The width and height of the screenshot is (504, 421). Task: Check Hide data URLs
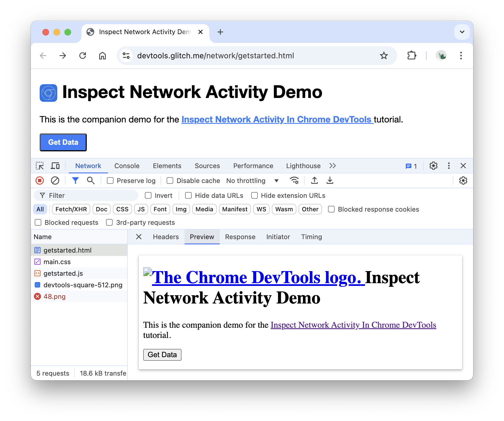click(188, 195)
